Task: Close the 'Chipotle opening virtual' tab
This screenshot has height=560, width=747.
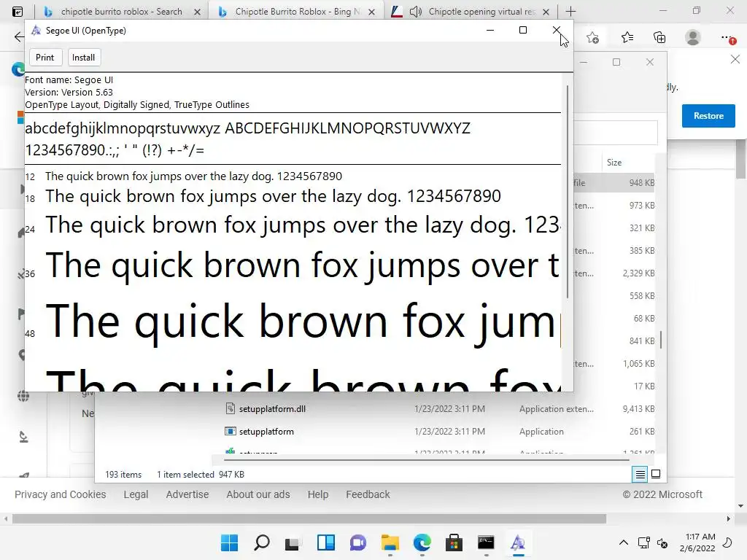Action: tap(546, 12)
